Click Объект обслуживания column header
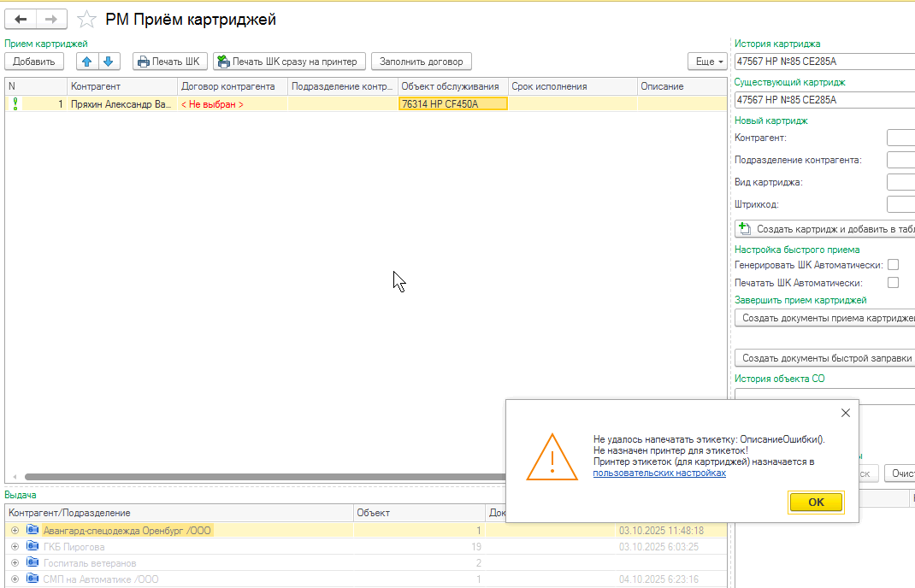Viewport: 915px width, 588px height. [450, 86]
